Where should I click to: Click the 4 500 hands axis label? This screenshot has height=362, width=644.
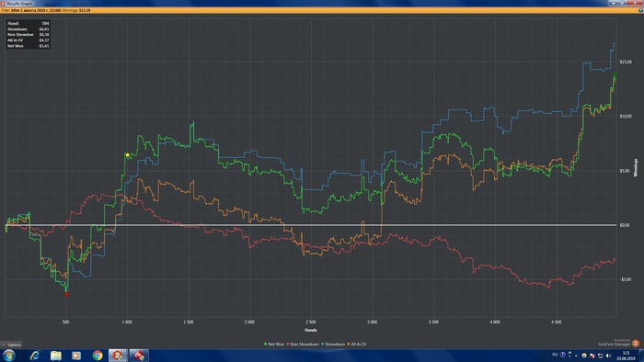point(556,322)
